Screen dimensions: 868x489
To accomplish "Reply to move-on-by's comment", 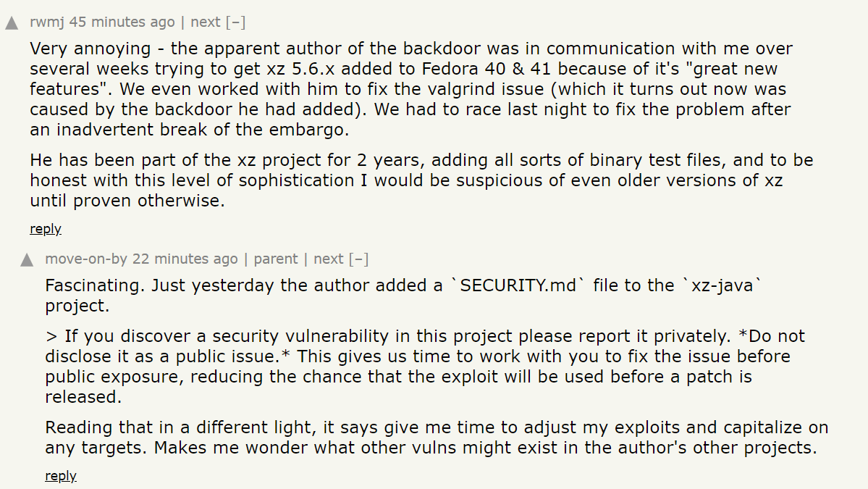I will (x=61, y=477).
